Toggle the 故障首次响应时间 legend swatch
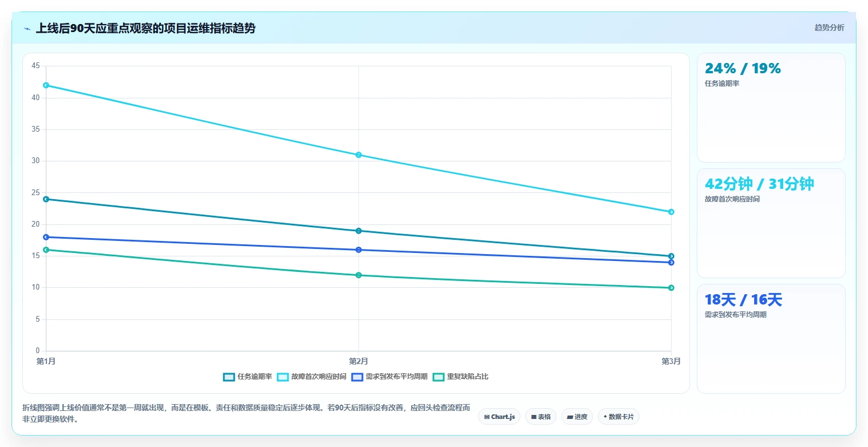This screenshot has height=447, width=868. 283,377
